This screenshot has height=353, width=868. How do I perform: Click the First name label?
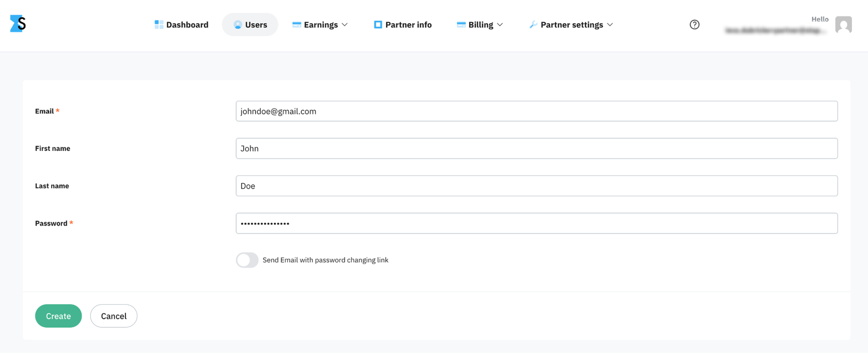53,148
